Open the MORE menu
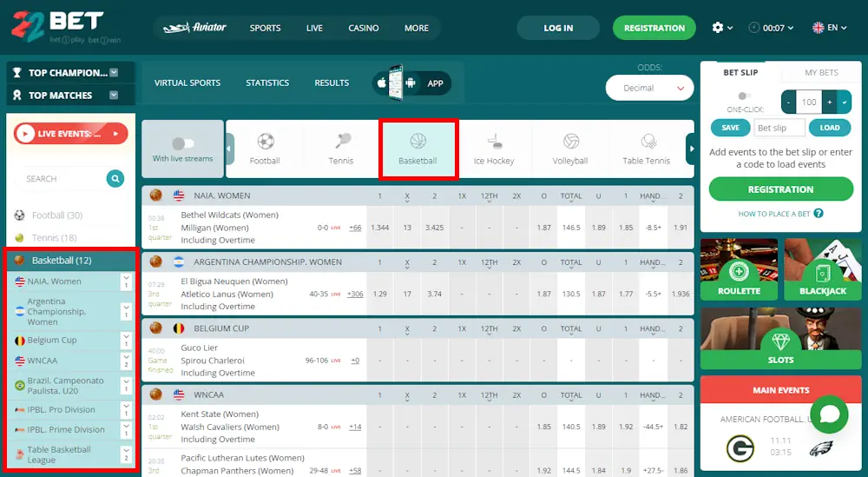Image resolution: width=868 pixels, height=477 pixels. [x=417, y=28]
